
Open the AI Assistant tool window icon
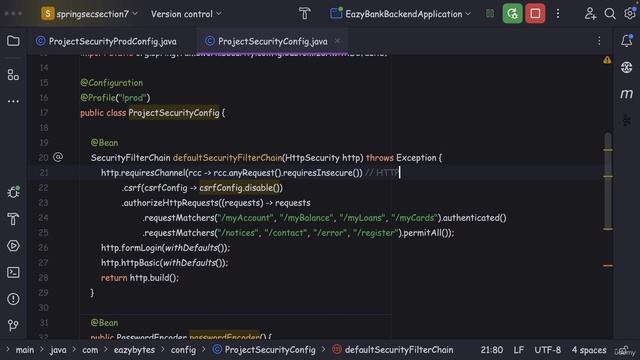tap(627, 67)
